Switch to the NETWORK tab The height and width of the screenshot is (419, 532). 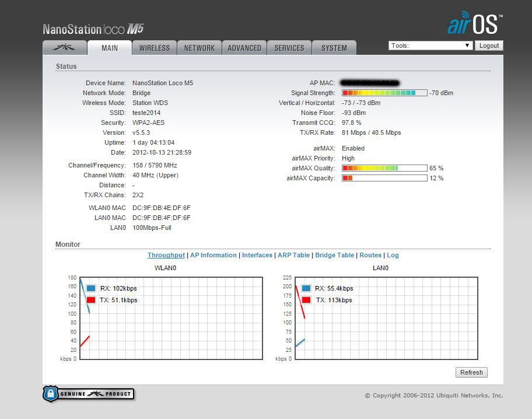click(199, 48)
